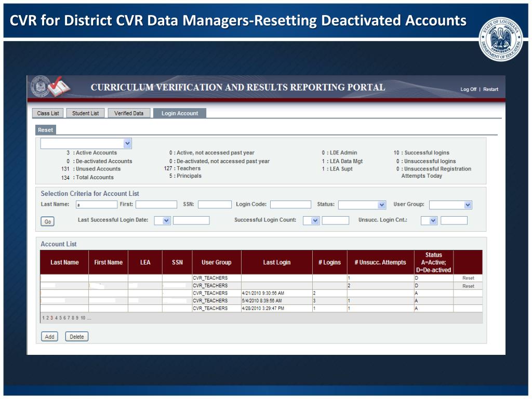This screenshot has width=532, height=399.
Task: Click the "Unused Accounts" statistic
Action: coord(91,169)
